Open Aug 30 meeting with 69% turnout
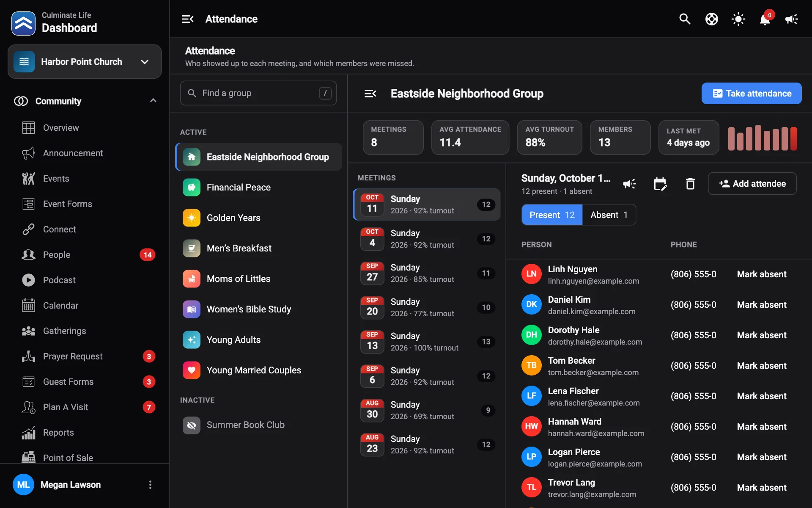The image size is (812, 508). (427, 410)
